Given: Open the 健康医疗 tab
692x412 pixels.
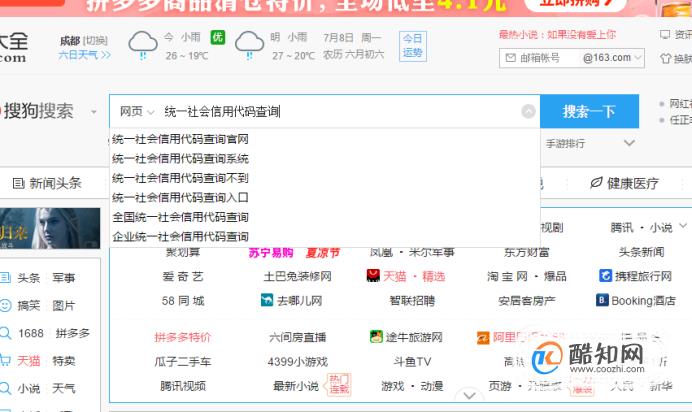Looking at the screenshot, I should [x=624, y=183].
